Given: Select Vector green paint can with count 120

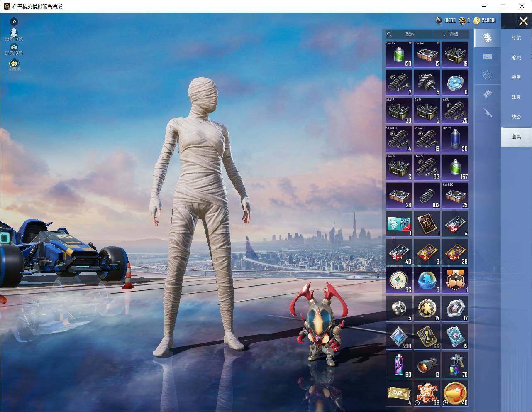Looking at the screenshot, I should click(399, 54).
